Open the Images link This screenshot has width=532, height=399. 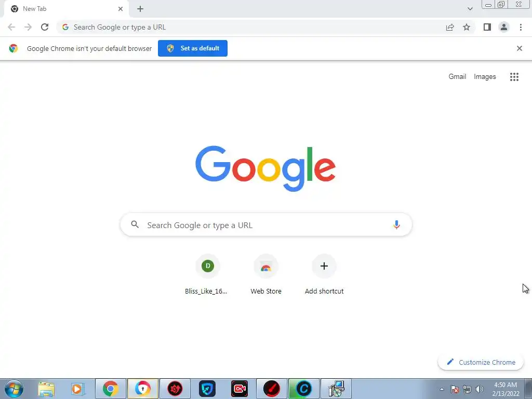tap(485, 77)
